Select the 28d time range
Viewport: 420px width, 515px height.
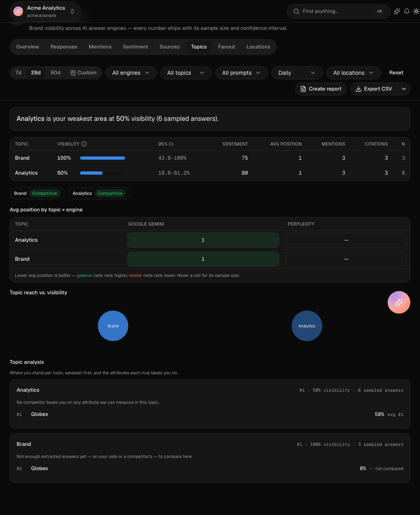tap(36, 73)
